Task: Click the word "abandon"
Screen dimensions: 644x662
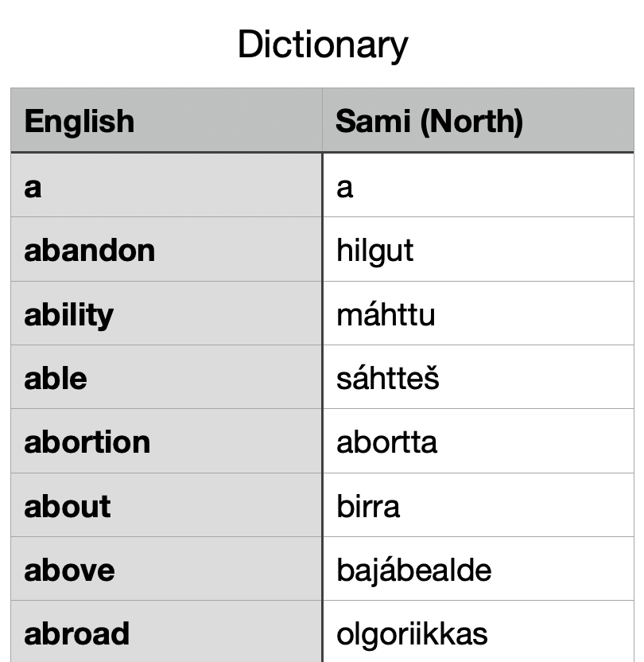Action: coord(89,251)
